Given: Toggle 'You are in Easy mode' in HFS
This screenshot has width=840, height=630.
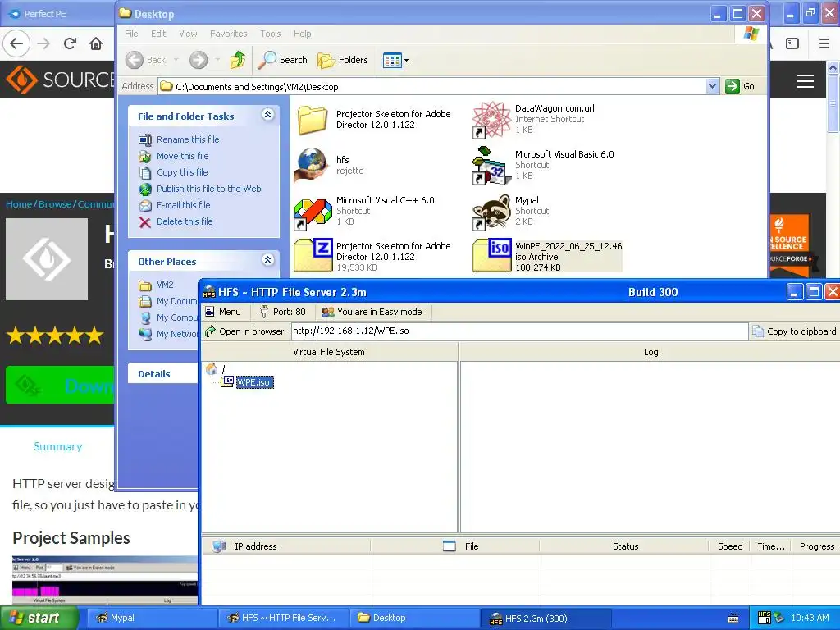Looking at the screenshot, I should 372,312.
